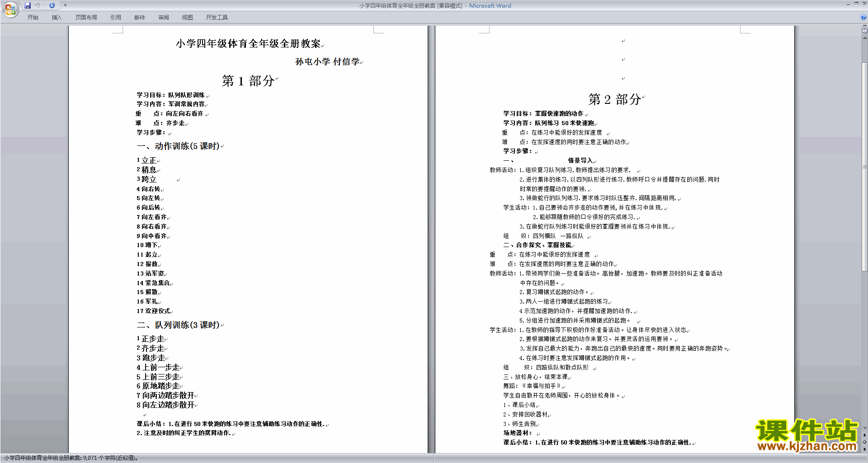Click the line 3、师生告别
The height and width of the screenshot is (463, 868).
519,424
